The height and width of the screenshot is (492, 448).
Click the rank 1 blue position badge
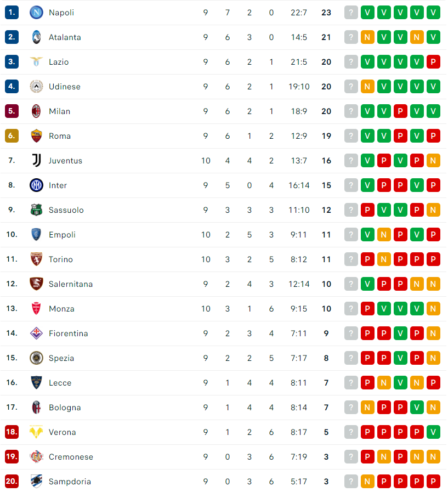tap(12, 13)
